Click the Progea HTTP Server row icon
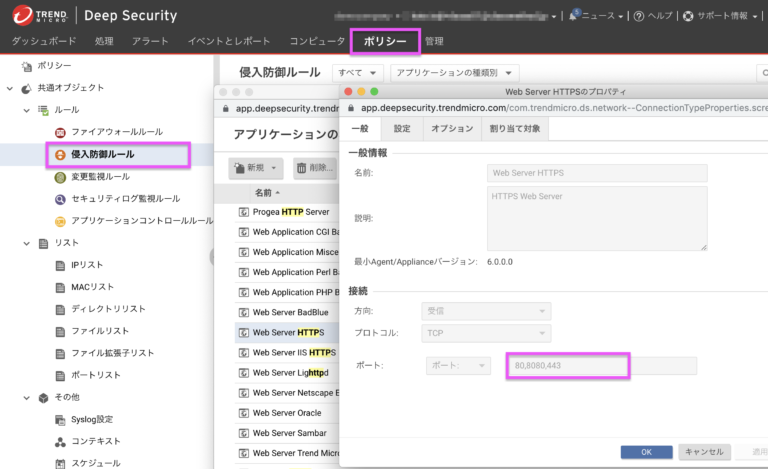Viewport: 768px width, 469px height. pyautogui.click(x=243, y=212)
